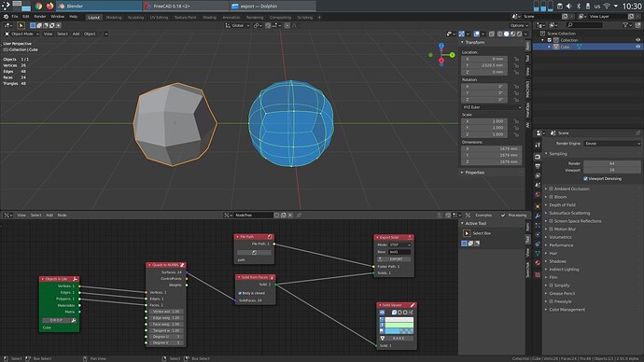Switch to FreeCAD 0.18 window in taskbar
Screen dimensions: 644x362
coord(186,6)
